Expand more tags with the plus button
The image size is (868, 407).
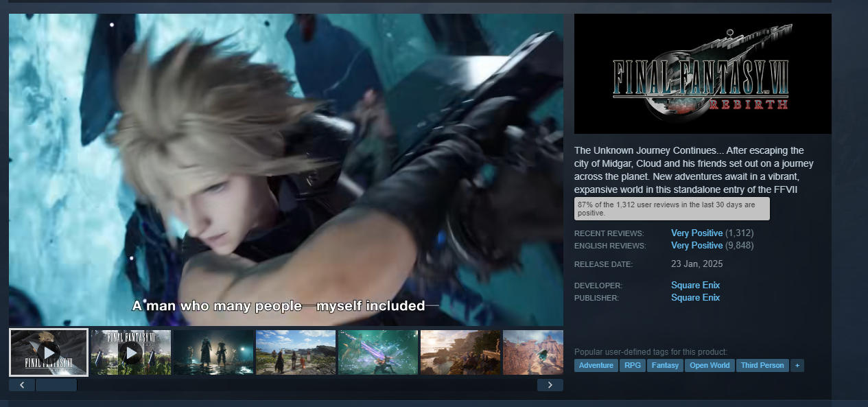point(797,366)
